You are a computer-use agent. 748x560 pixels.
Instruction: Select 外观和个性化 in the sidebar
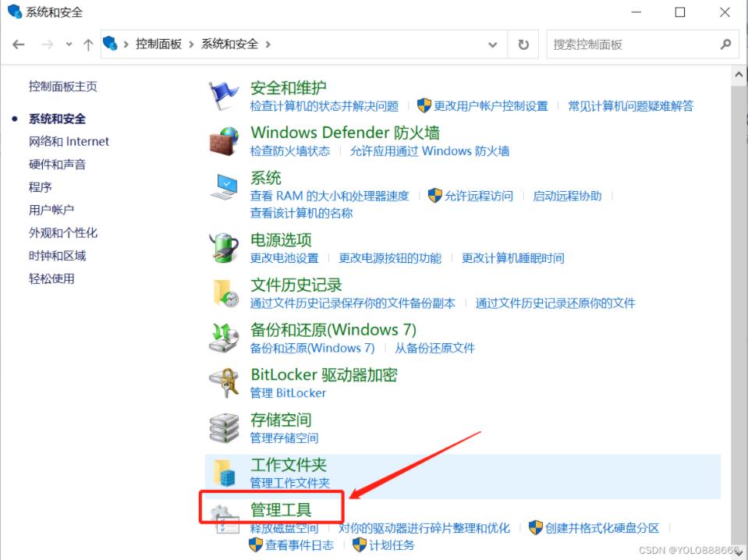click(x=63, y=232)
